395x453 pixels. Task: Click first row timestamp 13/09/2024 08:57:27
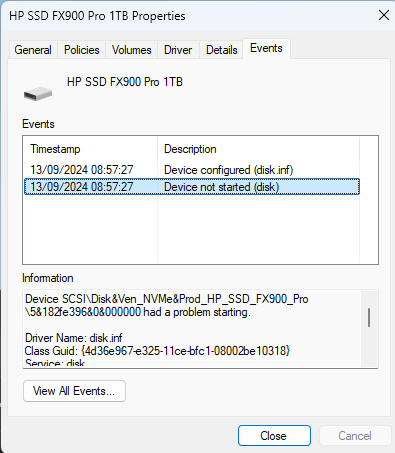point(82,170)
